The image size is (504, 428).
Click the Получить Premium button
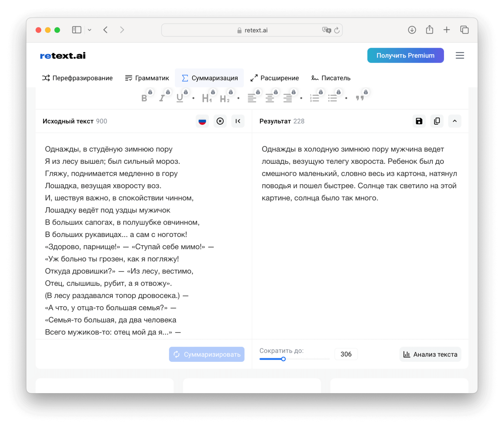405,56
